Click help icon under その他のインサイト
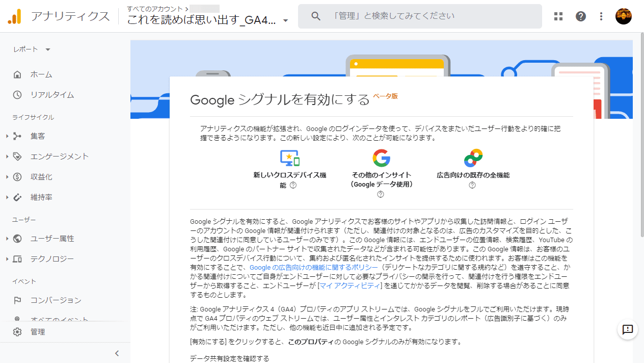This screenshot has height=363, width=644. pos(381,194)
